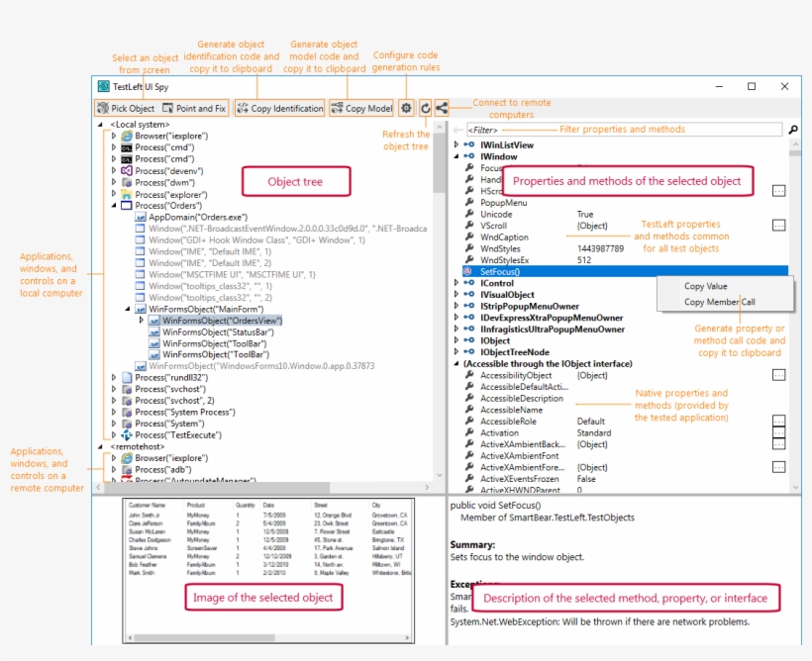Click icon of Process("cmd") first entry
Viewport: 812px width, 661px height.
[x=127, y=147]
